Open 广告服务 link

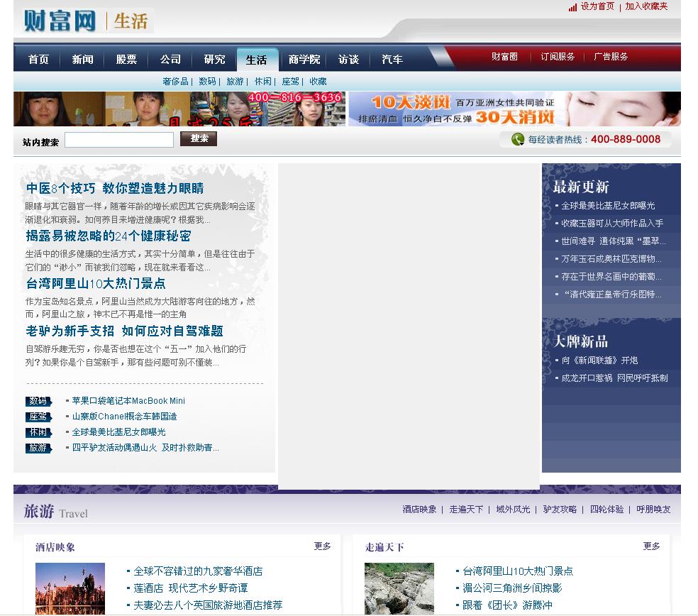pyautogui.click(x=611, y=57)
